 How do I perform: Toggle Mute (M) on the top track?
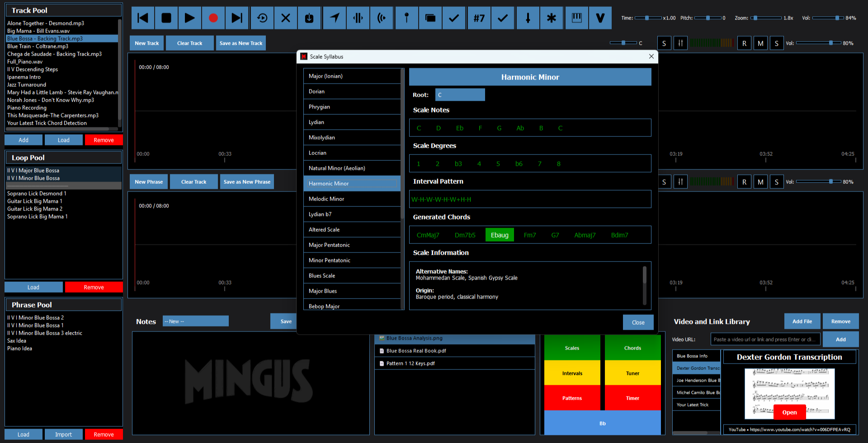pos(760,43)
